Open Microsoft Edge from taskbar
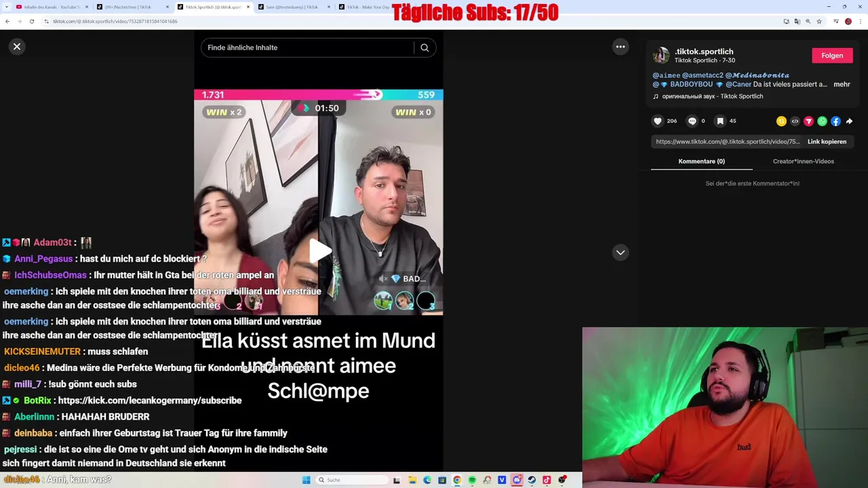 (x=427, y=480)
